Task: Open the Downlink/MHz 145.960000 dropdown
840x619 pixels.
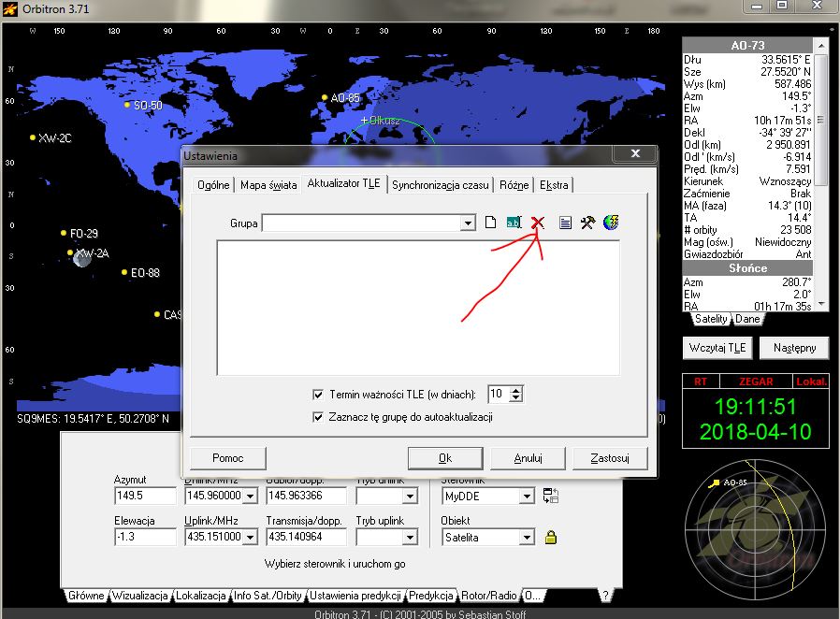Action: click(x=250, y=496)
